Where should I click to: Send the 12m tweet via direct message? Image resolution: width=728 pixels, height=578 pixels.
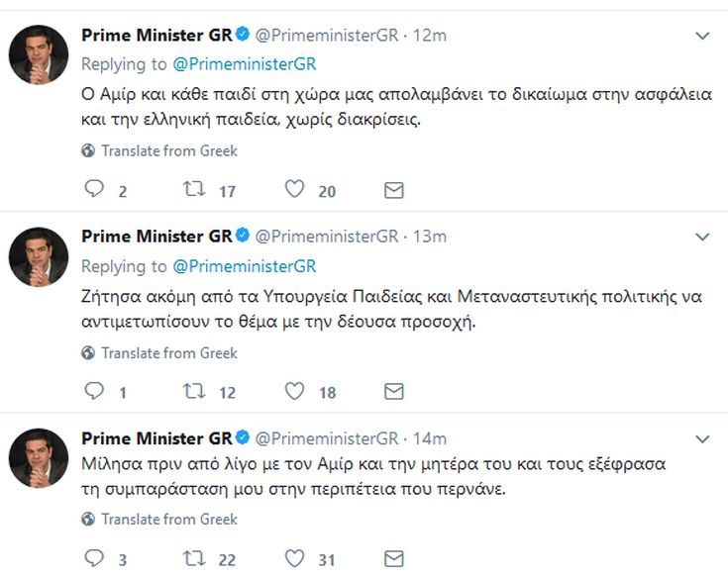tap(393, 190)
